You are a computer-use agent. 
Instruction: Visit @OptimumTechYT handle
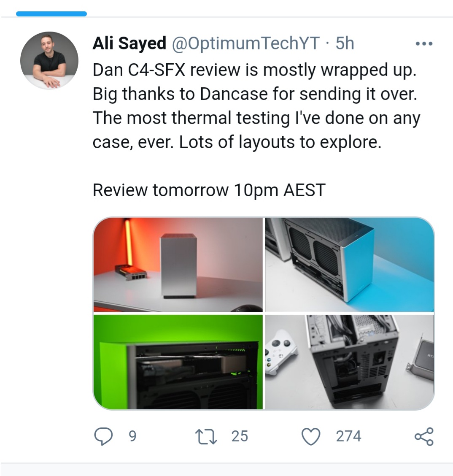(x=245, y=43)
